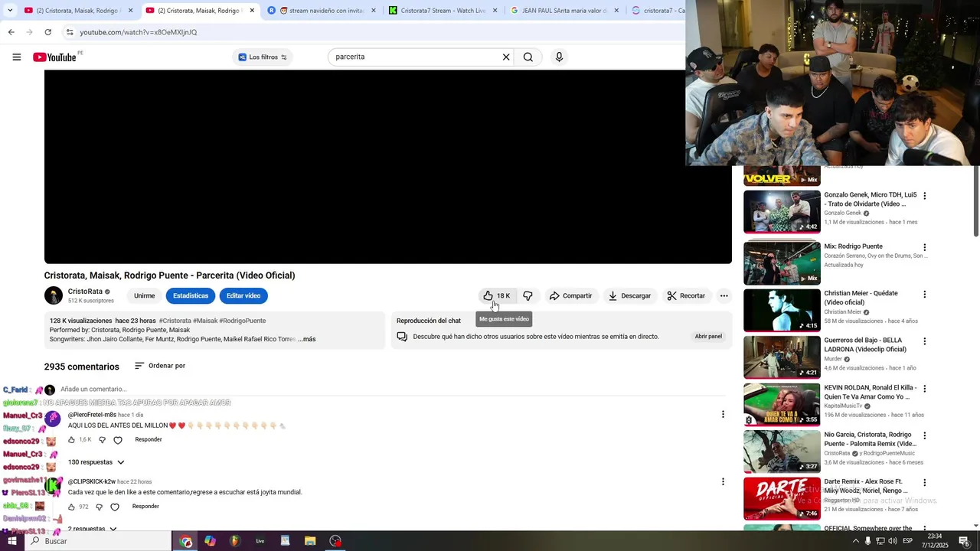Click the magnifier search button

click(528, 57)
